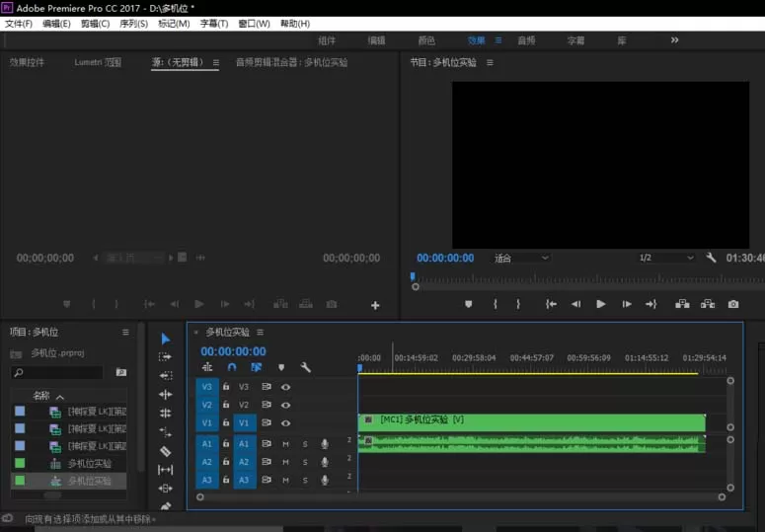Screen dimensions: 765x532
Task: Open Program monitor wrench settings
Action: (711, 258)
